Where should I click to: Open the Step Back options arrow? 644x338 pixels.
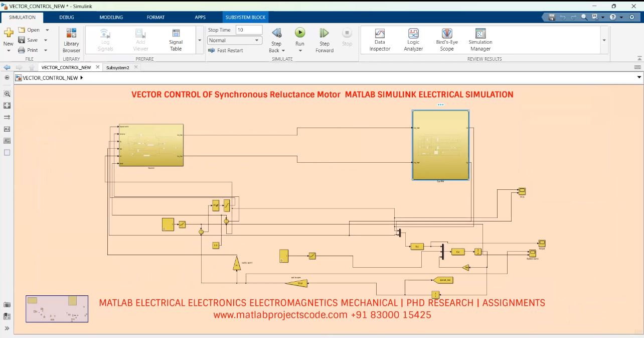283,51
